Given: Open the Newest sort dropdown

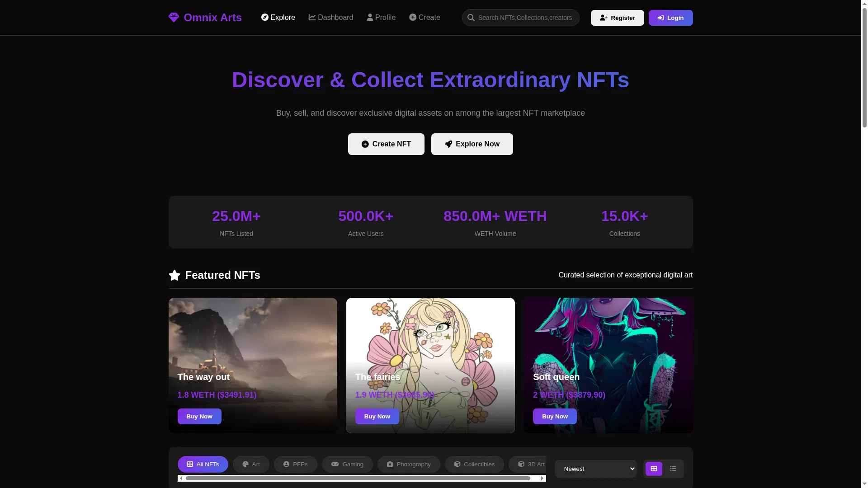Looking at the screenshot, I should (x=595, y=469).
